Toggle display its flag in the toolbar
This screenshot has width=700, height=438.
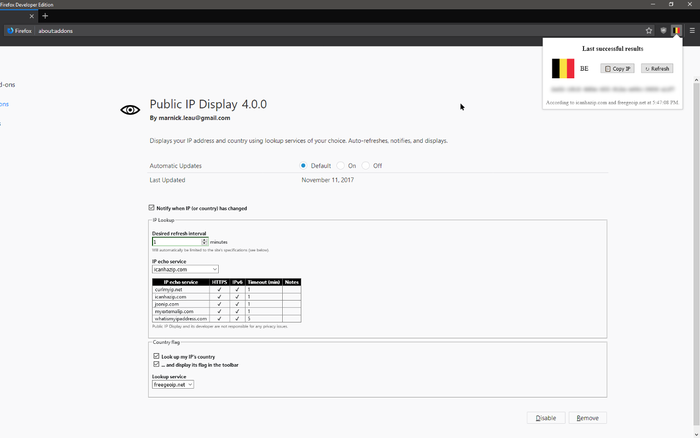[157, 364]
